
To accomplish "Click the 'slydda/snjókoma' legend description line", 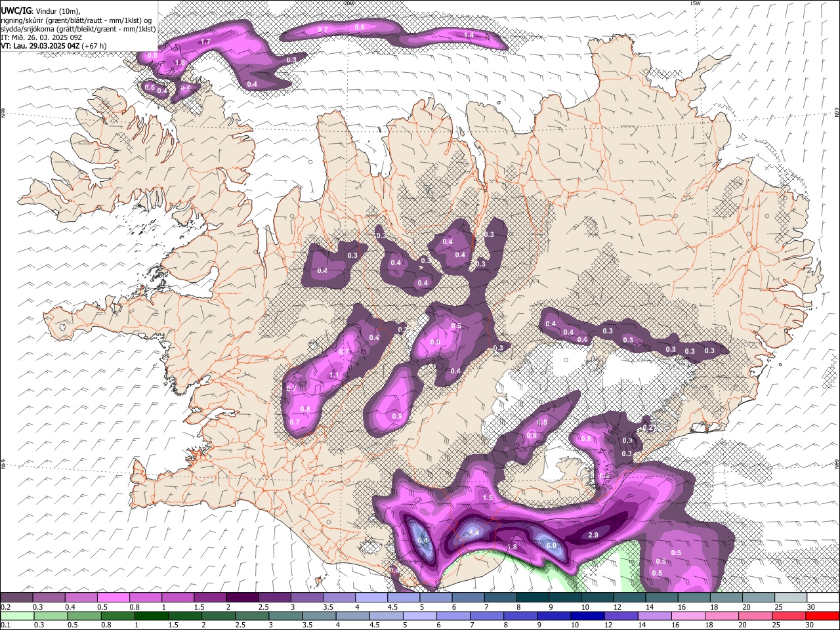I will click(78, 29).
